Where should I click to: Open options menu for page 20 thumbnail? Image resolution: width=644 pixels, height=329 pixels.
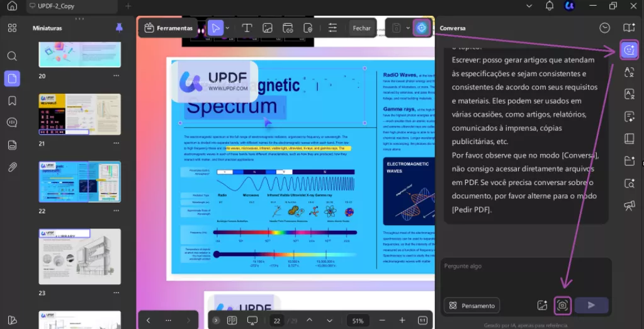click(x=116, y=76)
